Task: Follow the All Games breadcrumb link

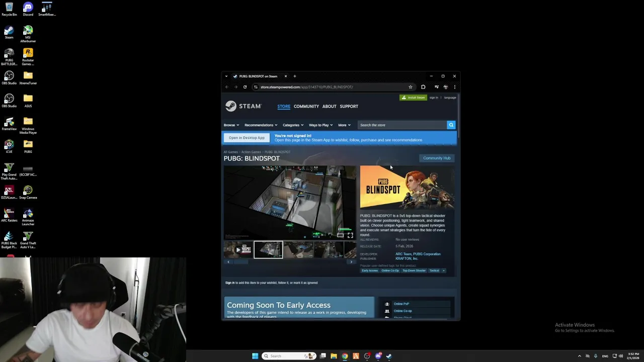Action: tap(230, 152)
